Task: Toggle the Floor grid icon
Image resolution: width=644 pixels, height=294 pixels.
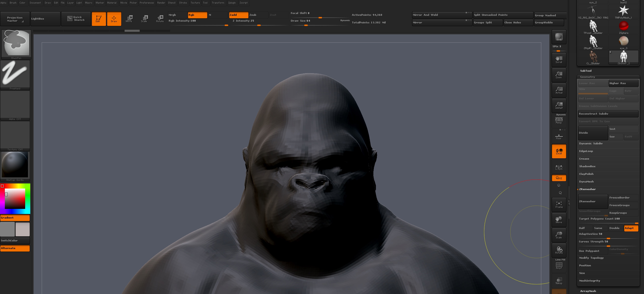Action: click(559, 136)
